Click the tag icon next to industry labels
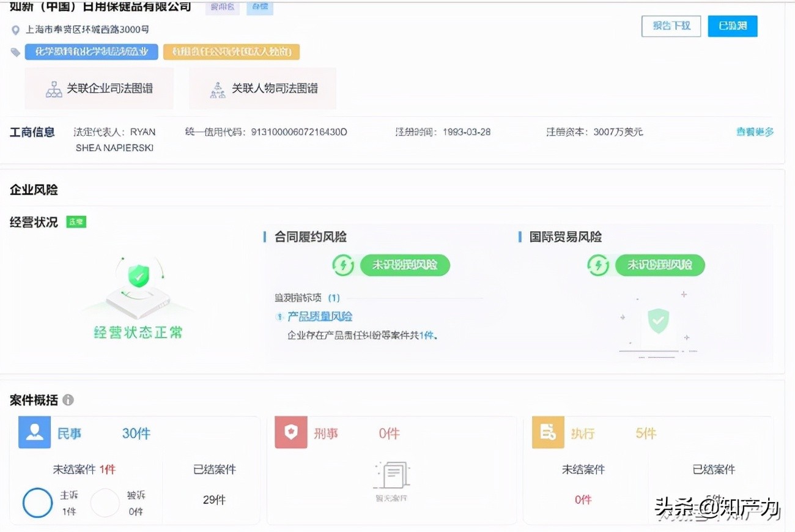Viewport: 795px width, 532px height. (15, 51)
